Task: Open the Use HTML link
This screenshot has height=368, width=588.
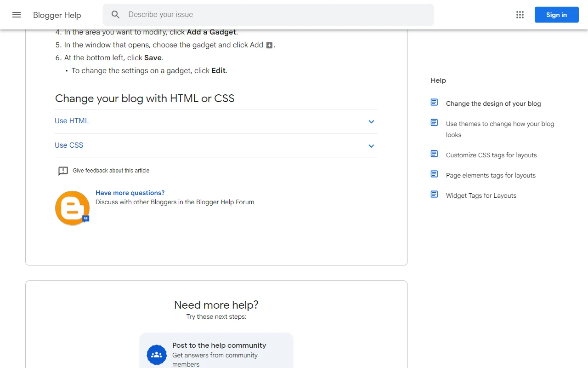Action: point(72,121)
